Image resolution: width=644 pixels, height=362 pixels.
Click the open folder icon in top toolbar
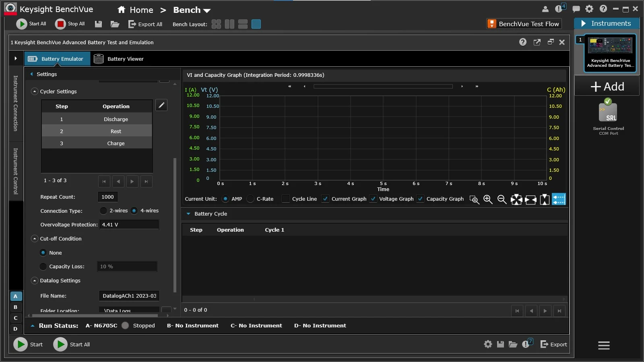pyautogui.click(x=115, y=24)
